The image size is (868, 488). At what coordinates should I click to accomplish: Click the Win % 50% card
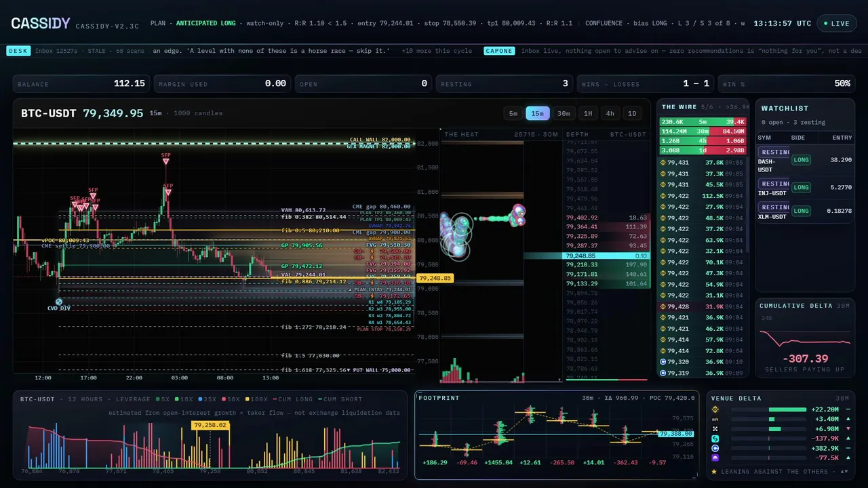pyautogui.click(x=787, y=83)
